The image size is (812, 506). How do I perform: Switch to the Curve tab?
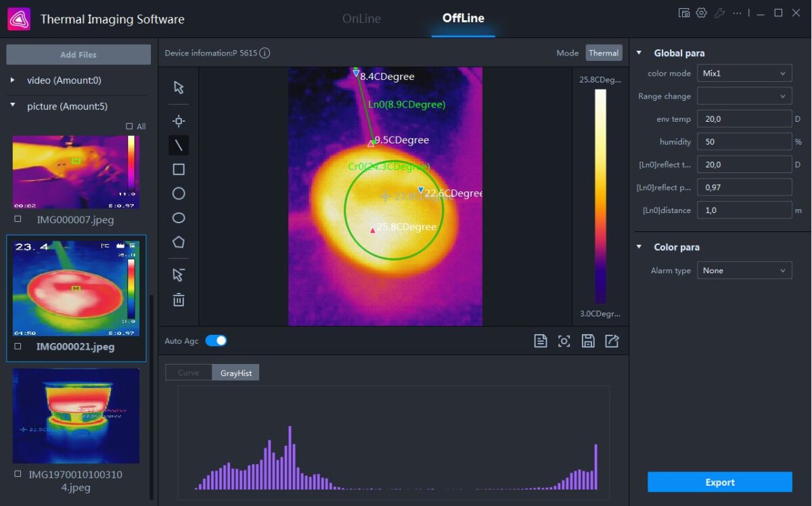188,373
